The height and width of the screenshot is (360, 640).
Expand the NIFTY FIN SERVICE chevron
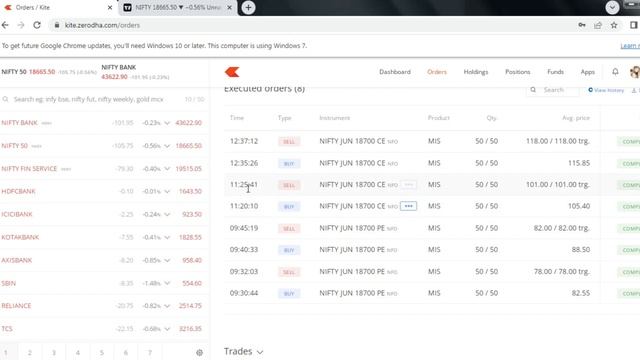point(167,169)
